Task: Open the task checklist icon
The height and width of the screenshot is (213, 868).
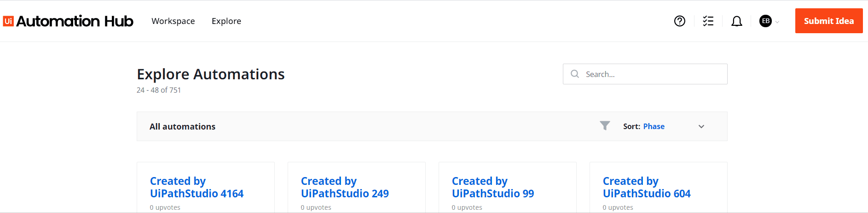Action: click(708, 21)
